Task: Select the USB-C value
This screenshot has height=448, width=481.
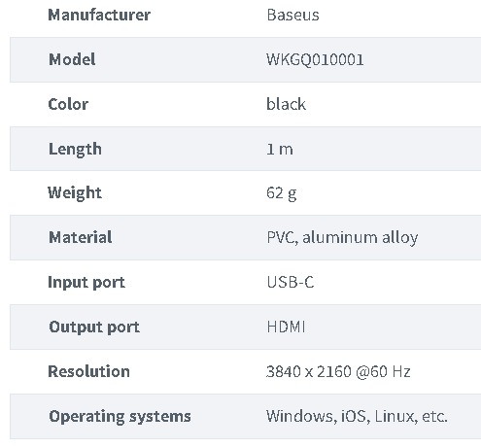Action: [291, 282]
